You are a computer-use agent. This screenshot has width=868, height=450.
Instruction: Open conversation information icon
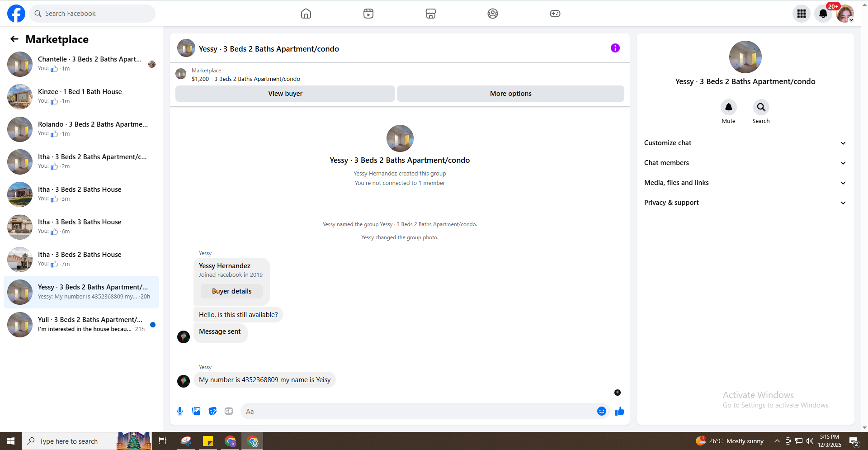615,48
